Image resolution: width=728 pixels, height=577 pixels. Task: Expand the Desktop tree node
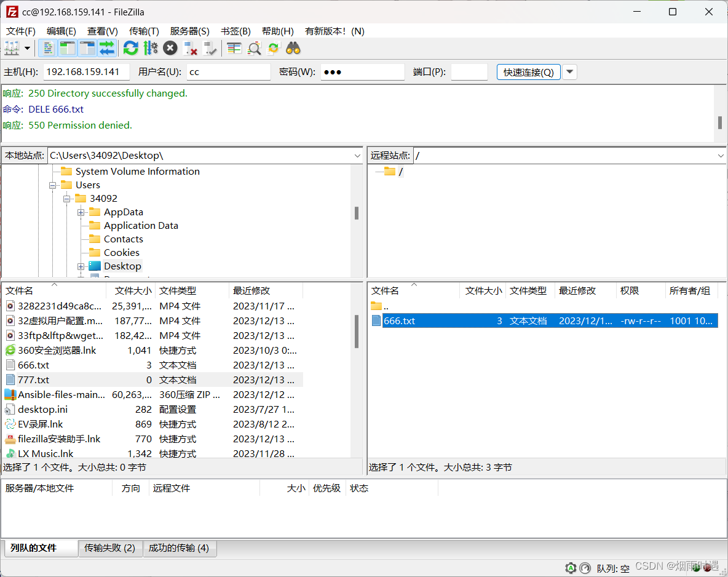click(x=81, y=267)
